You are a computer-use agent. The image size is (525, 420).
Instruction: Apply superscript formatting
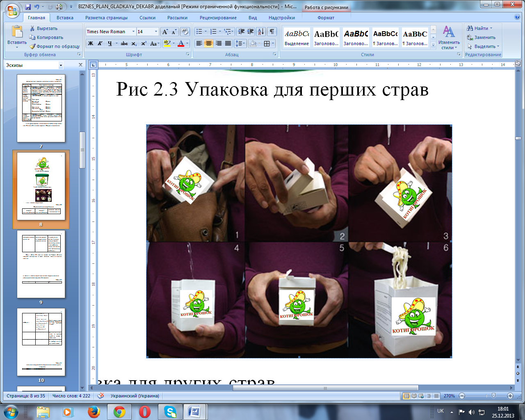144,43
